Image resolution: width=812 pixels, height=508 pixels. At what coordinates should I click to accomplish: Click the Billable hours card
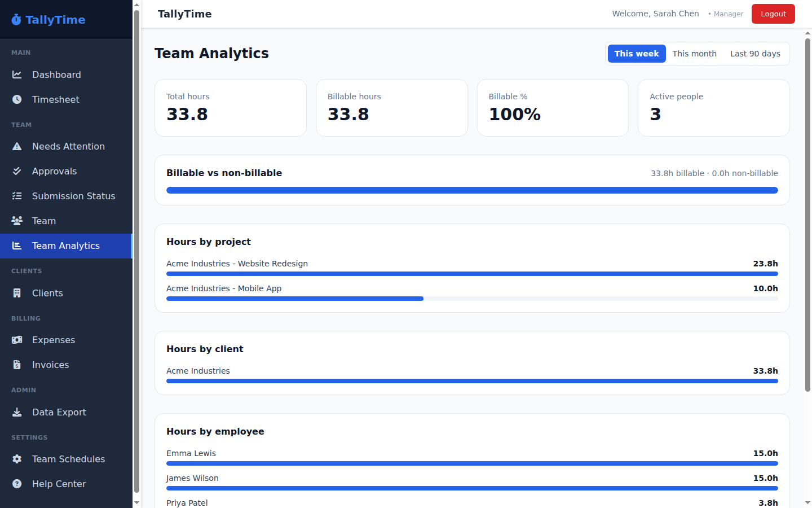[x=392, y=108]
